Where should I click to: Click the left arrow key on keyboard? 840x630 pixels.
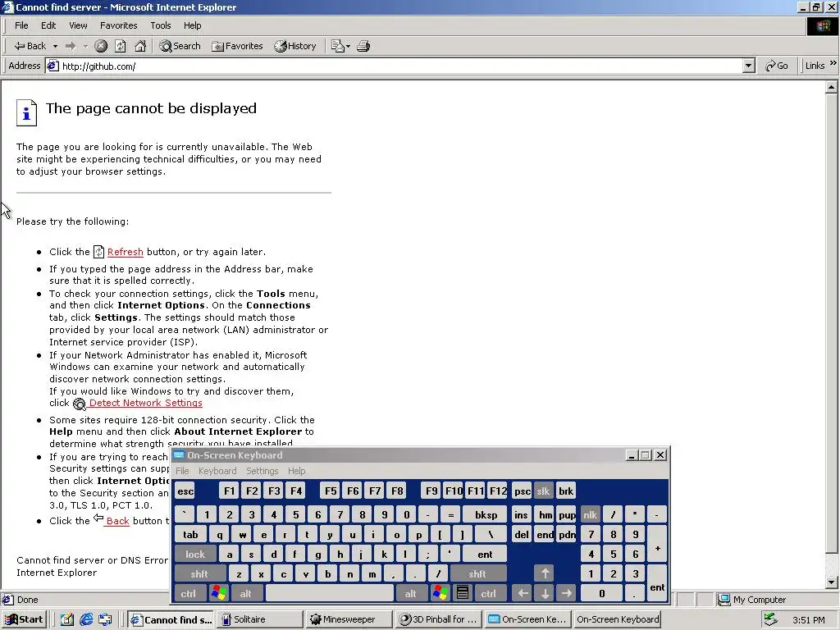[x=523, y=593]
